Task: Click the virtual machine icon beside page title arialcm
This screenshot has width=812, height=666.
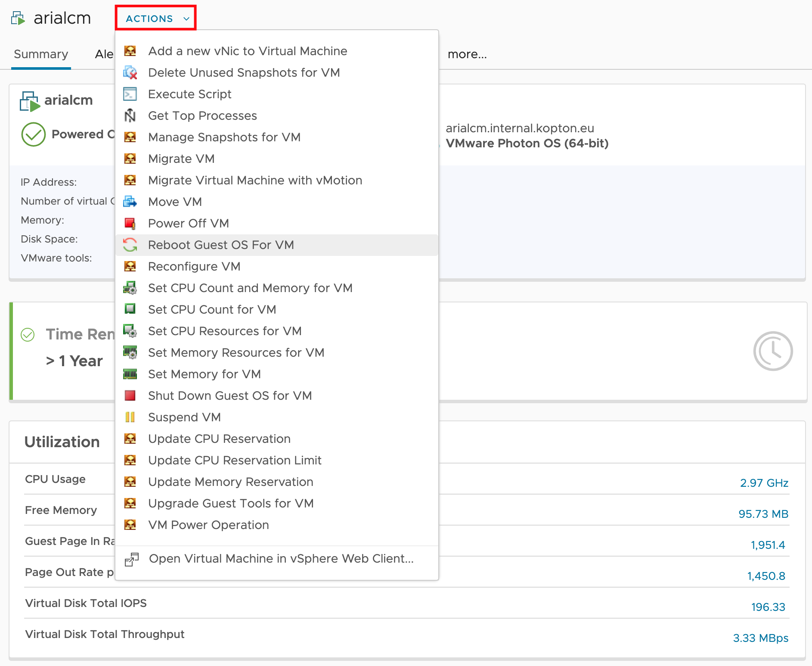Action: pyautogui.click(x=18, y=19)
